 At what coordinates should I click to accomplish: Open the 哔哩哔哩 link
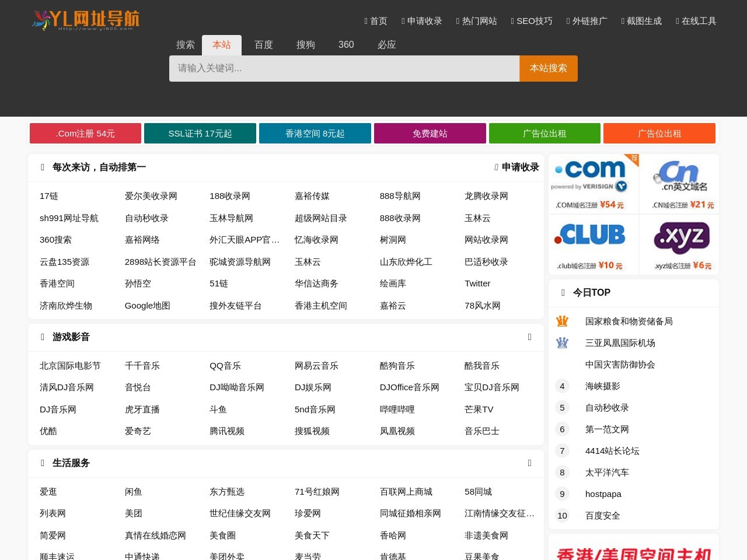[x=397, y=409]
